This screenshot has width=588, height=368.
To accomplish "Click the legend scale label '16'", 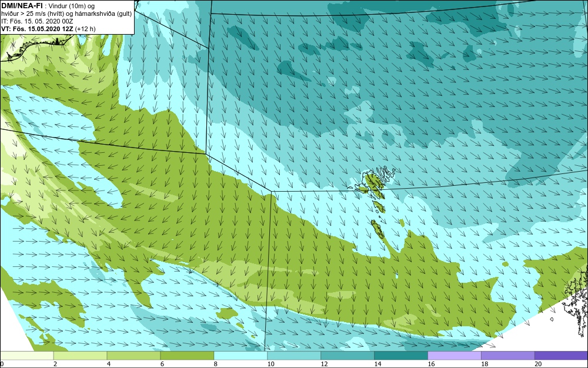I will click(431, 364).
